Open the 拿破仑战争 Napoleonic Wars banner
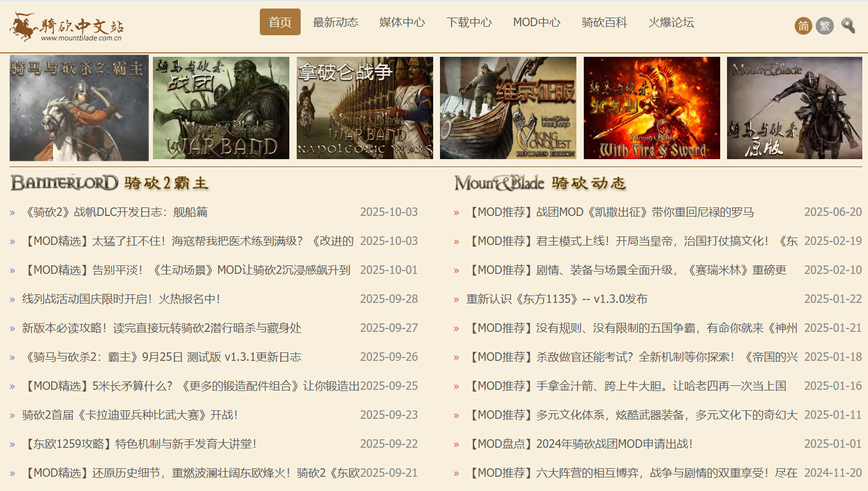The image size is (868, 491). pos(365,108)
